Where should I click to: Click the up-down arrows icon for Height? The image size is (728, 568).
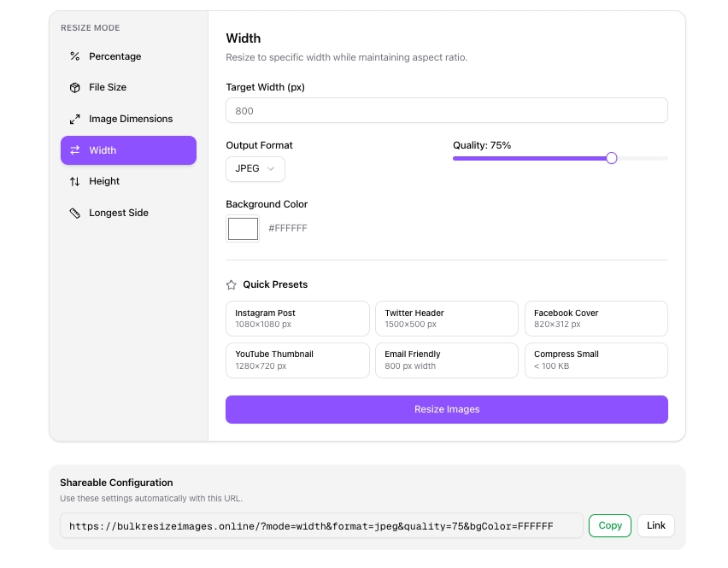click(74, 182)
